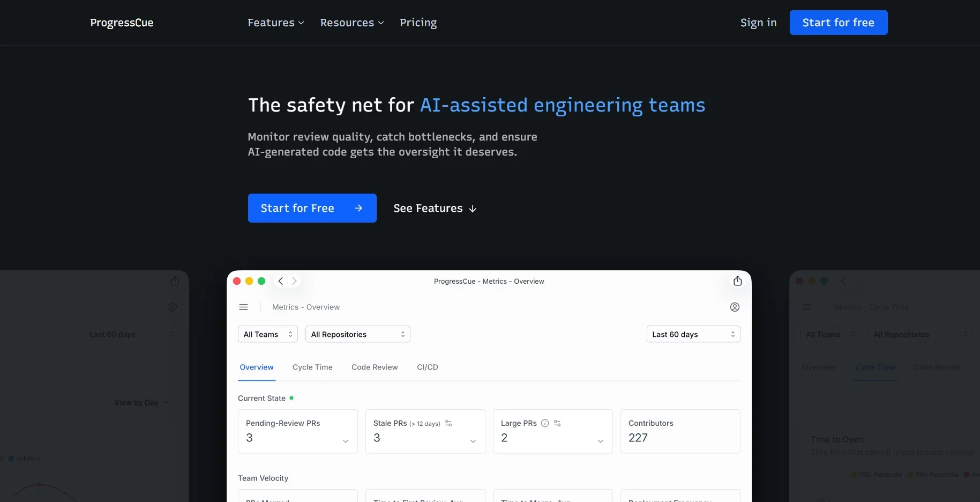
Task: Open hamburger menu in Cycle Time window
Action: [x=806, y=307]
